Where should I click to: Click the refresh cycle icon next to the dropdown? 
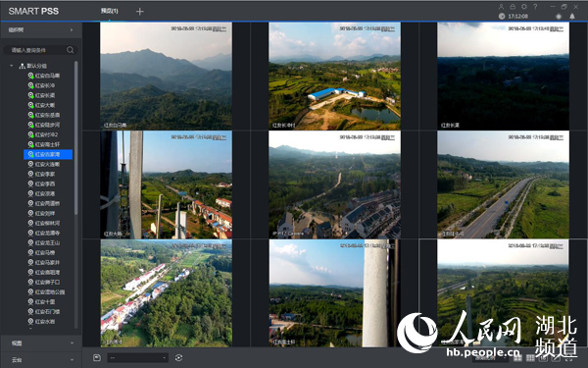pyautogui.click(x=178, y=357)
